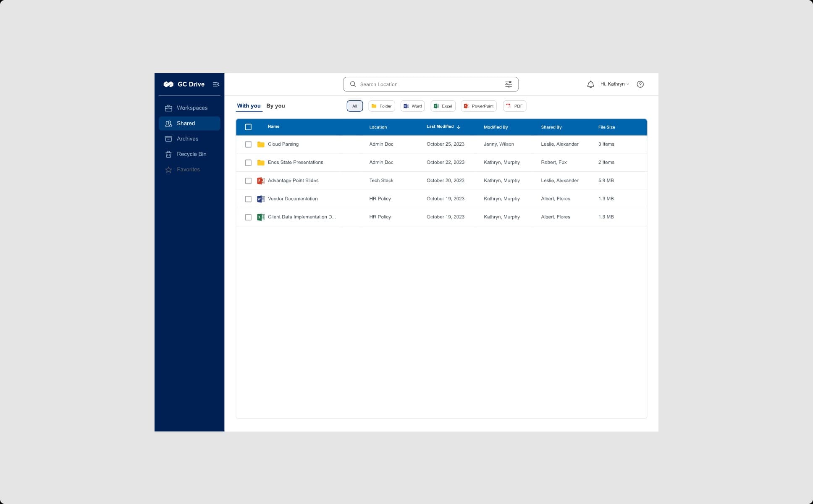Open Client Data Implementation D... file
813x504 pixels.
tap(302, 217)
